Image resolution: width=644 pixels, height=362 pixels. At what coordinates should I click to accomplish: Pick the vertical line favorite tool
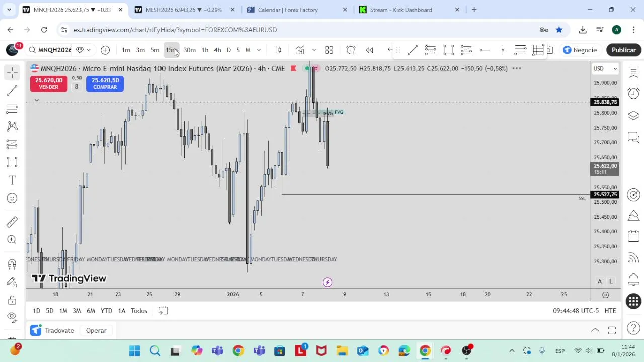503,50
